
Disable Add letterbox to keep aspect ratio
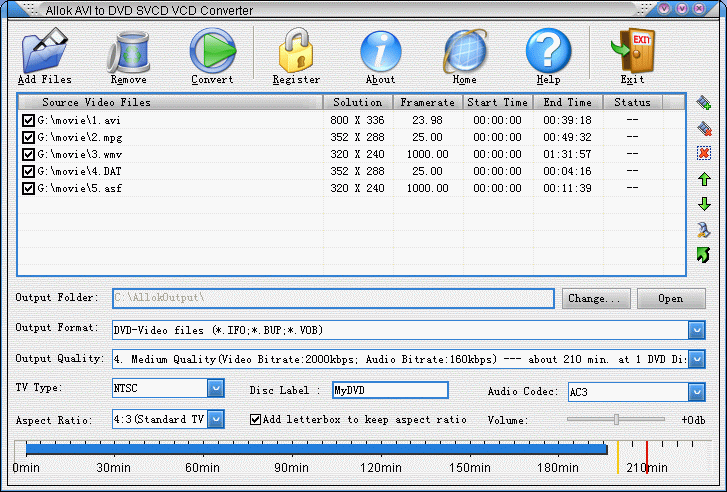(x=255, y=419)
